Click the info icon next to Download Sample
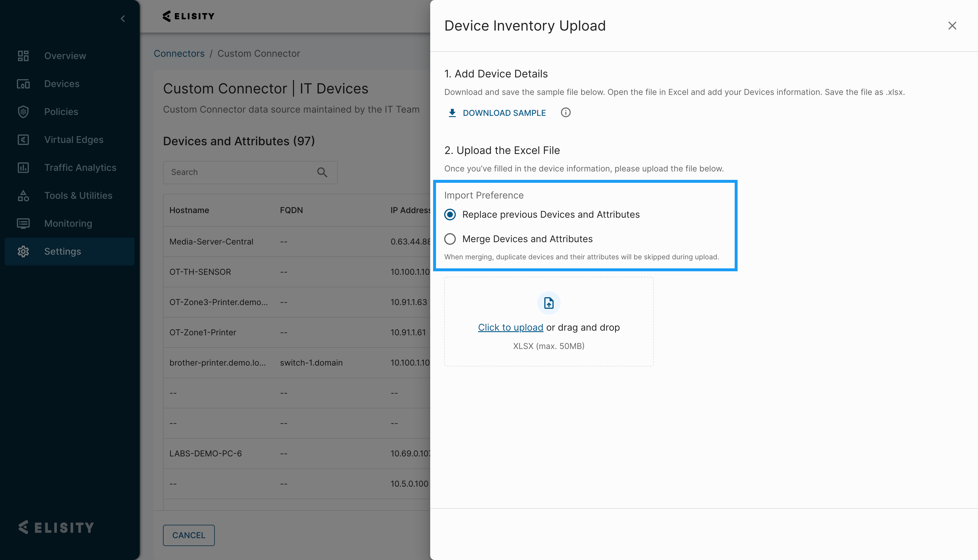The width and height of the screenshot is (978, 560). pyautogui.click(x=566, y=113)
